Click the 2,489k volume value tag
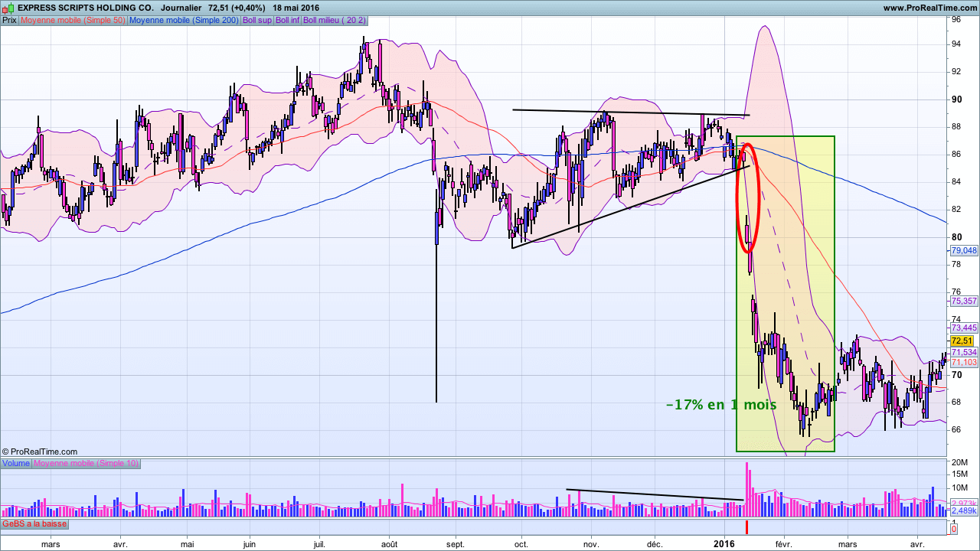Image resolution: width=980 pixels, height=551 pixels. pos(964,510)
